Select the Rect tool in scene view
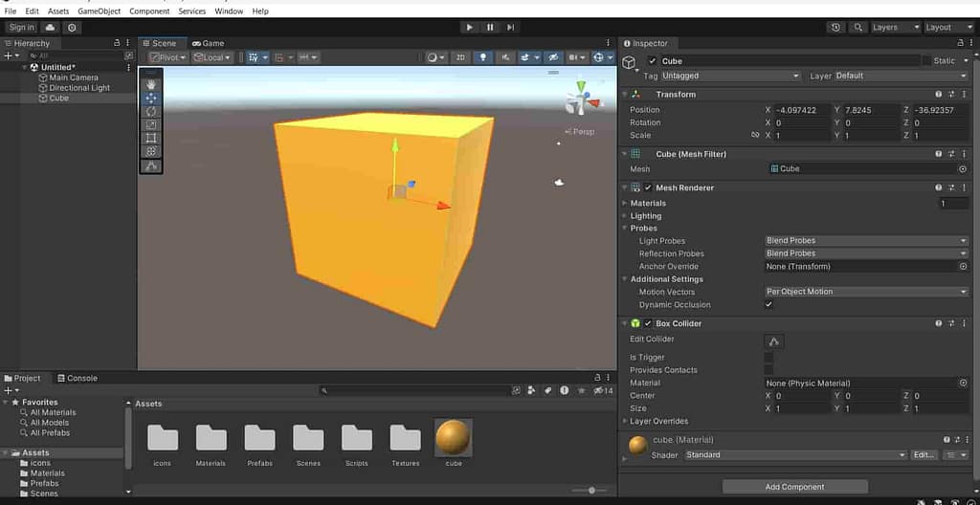The image size is (980, 505). tap(151, 138)
